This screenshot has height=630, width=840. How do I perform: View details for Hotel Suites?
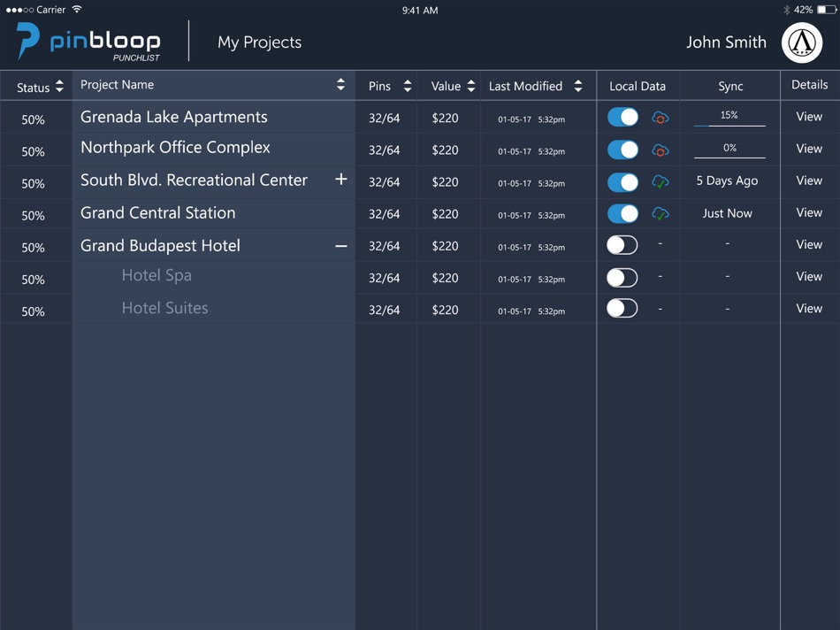tap(809, 308)
